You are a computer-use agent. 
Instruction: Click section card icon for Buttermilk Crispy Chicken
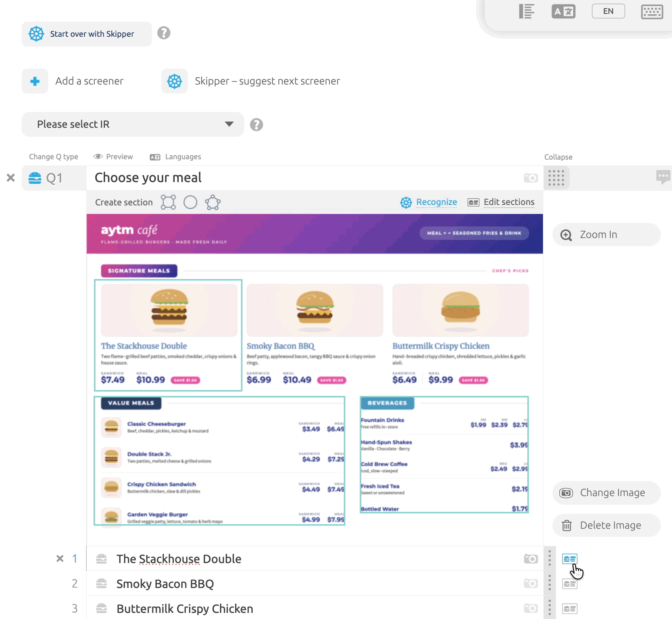570,609
